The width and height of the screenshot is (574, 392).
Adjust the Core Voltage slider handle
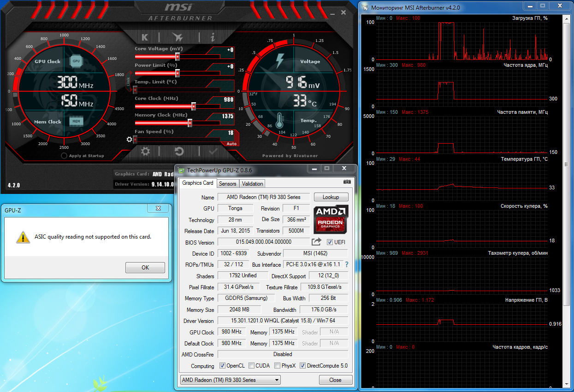(x=177, y=57)
